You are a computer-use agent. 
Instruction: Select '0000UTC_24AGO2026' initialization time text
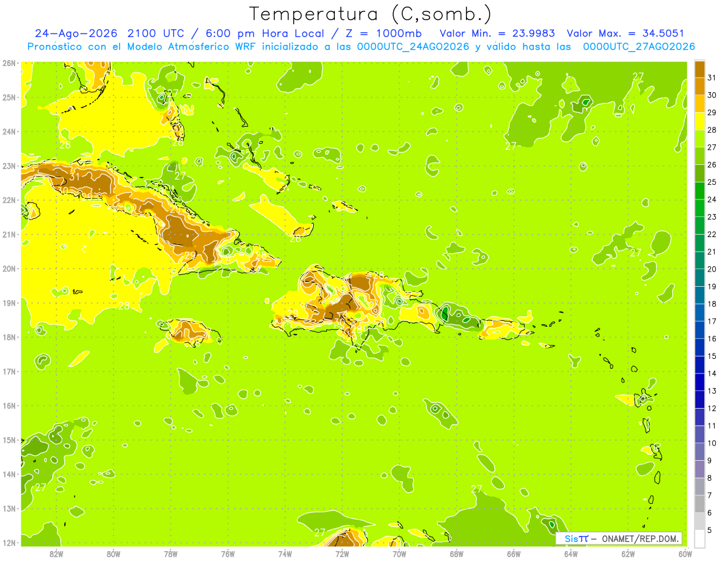coord(414,47)
